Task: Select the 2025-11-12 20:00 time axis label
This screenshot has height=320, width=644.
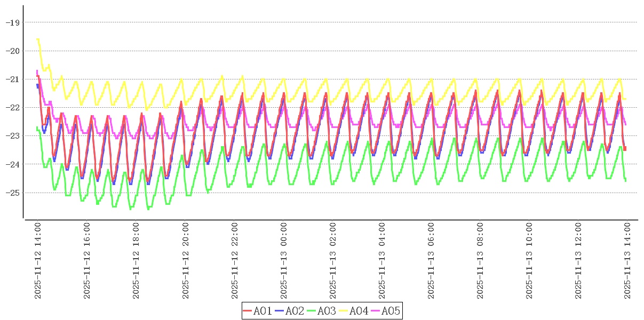Action: pyautogui.click(x=185, y=261)
